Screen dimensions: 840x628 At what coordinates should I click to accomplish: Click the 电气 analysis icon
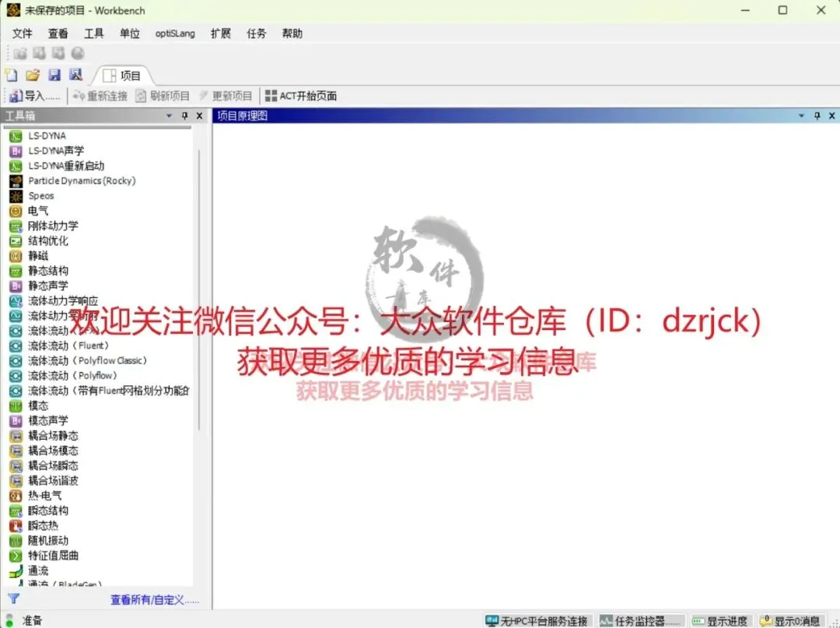point(16,211)
